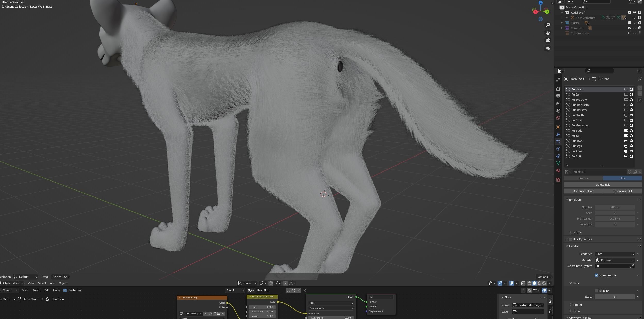Click the Delete Edit button
This screenshot has width=644, height=319.
[x=603, y=185]
